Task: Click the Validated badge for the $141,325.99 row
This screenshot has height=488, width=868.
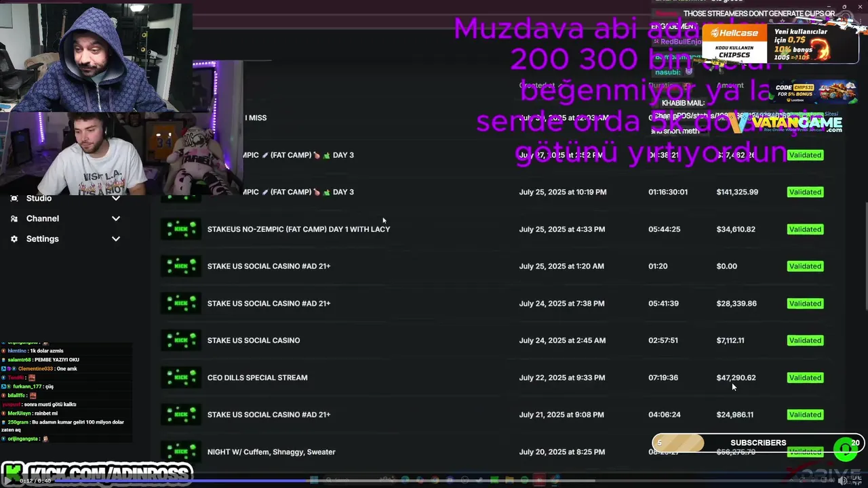Action: coord(805,192)
